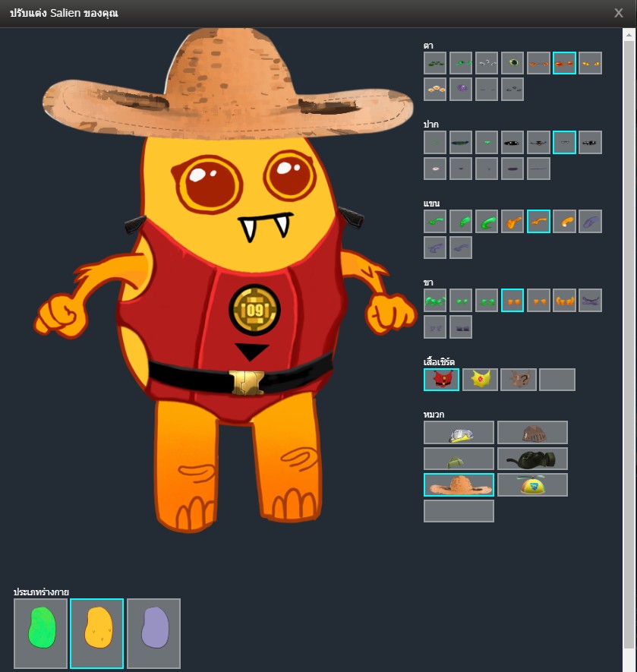This screenshot has width=637, height=672.
Task: Select the wide dark green mouth
Action: coord(461,143)
